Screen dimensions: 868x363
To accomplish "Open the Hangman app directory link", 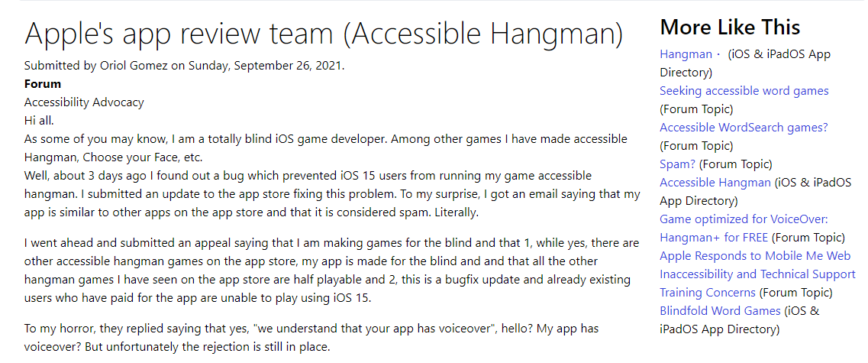I will (685, 54).
